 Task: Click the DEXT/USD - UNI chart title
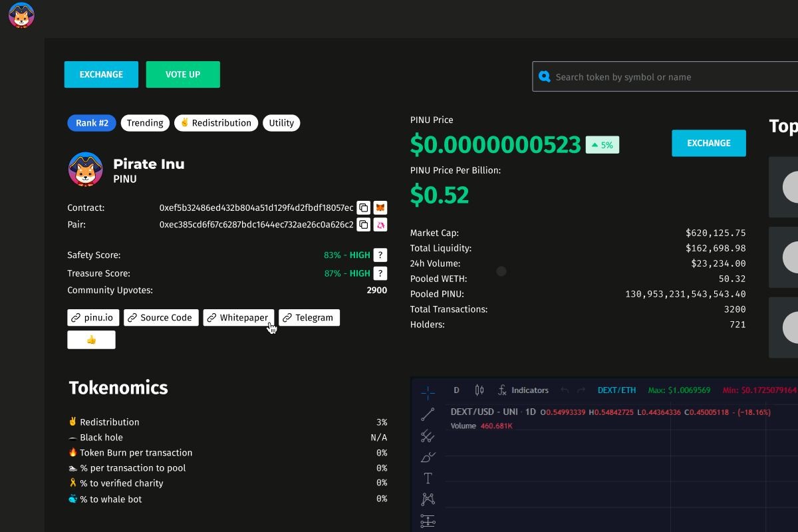coord(493,412)
